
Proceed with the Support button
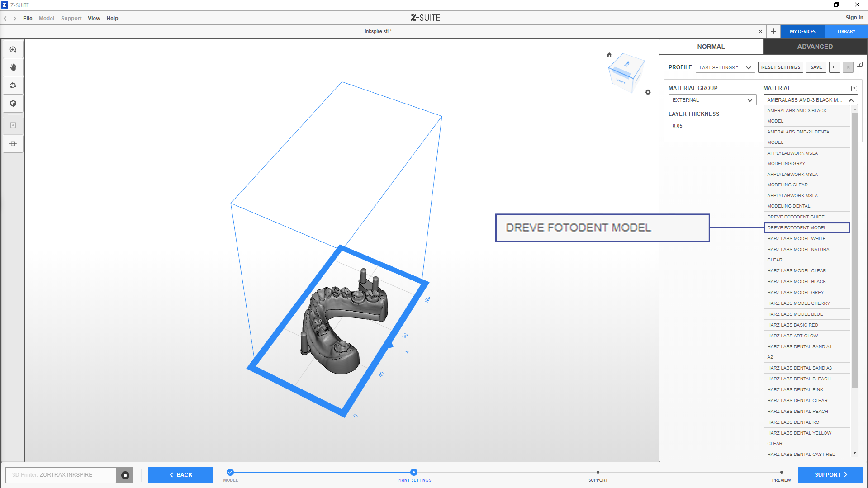click(x=830, y=475)
